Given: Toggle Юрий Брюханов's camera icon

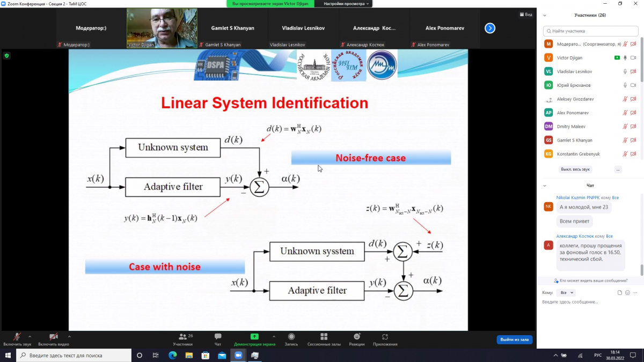Looking at the screenshot, I should 634,85.
